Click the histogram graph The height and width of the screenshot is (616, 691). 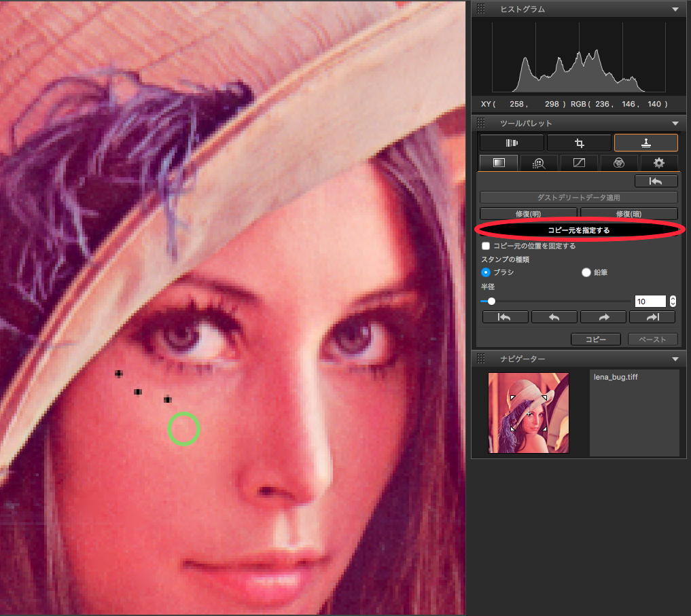point(579,57)
